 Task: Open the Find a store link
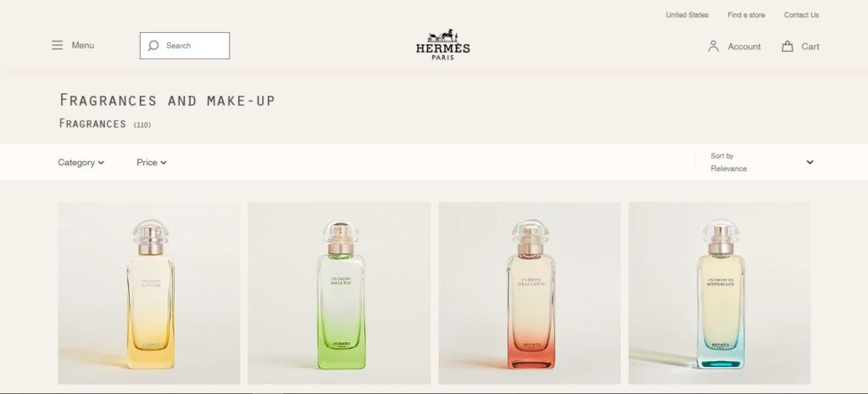[x=746, y=15]
